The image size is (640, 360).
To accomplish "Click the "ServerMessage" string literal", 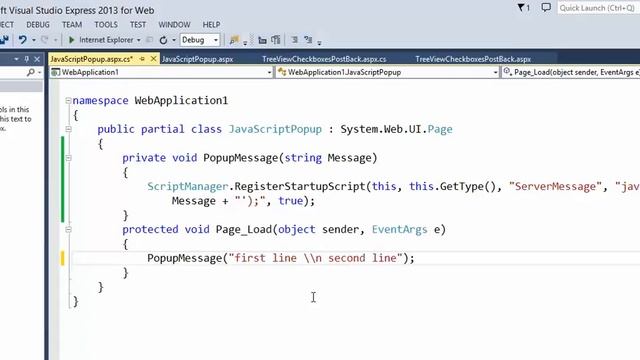I will [555, 187].
